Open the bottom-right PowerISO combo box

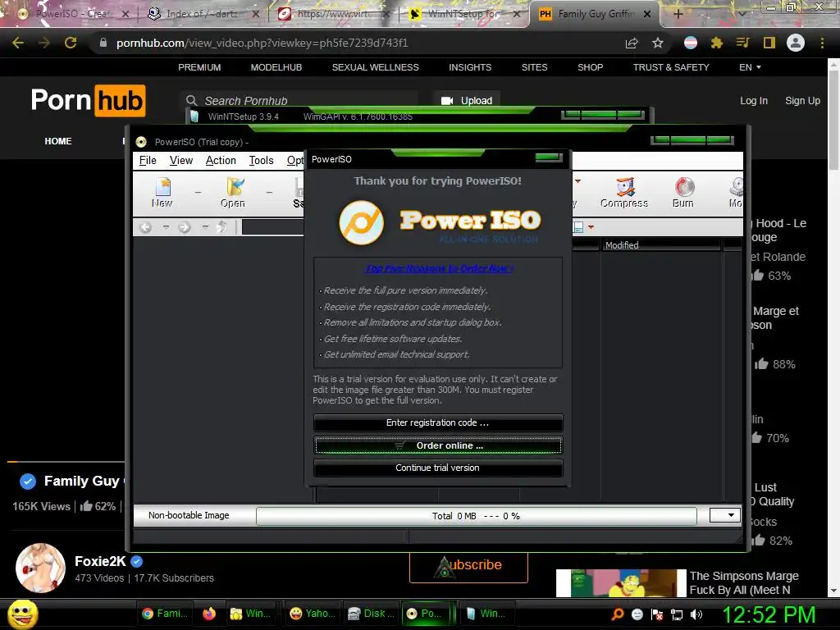click(725, 515)
